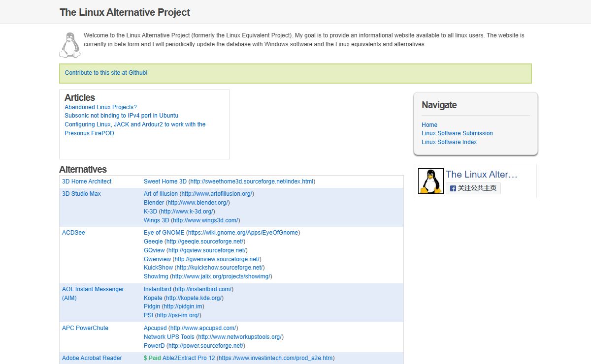Visit investintech.com prod_a2e URL
Viewport: 591px width, 364px height.
pyautogui.click(x=276, y=358)
